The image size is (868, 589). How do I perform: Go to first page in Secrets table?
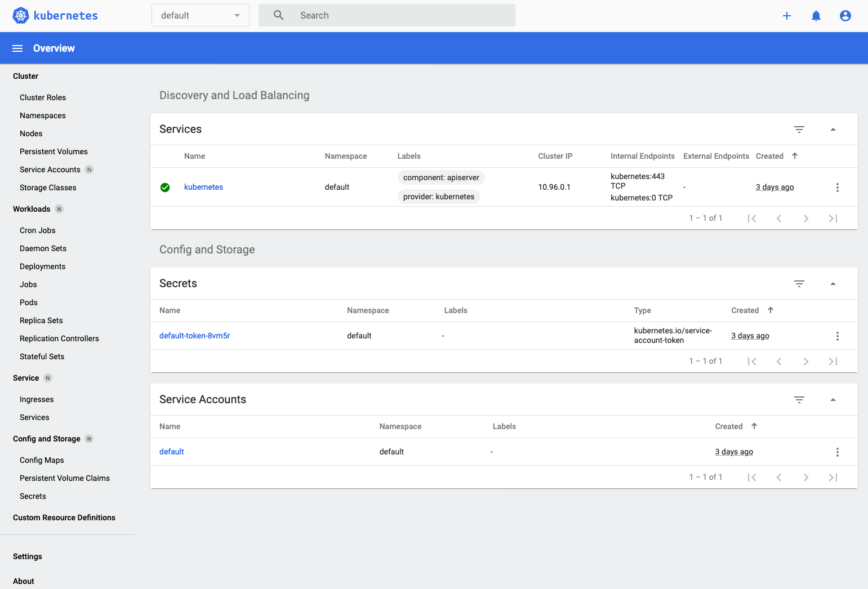pyautogui.click(x=752, y=362)
